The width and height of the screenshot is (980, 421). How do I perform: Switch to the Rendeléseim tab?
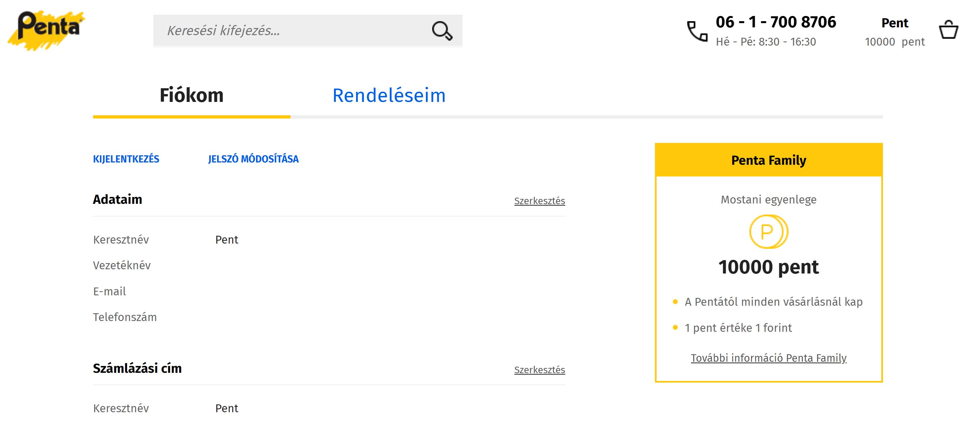[x=389, y=95]
